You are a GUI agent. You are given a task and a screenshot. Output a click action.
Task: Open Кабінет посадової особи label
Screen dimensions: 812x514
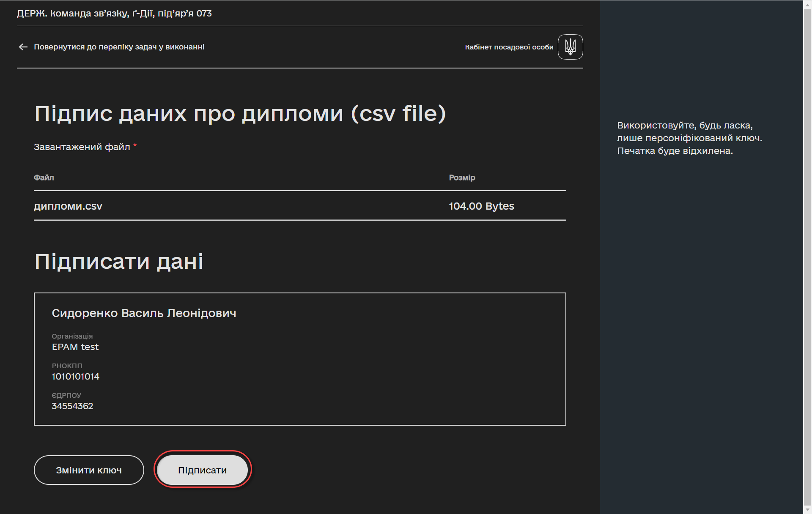[x=509, y=47]
